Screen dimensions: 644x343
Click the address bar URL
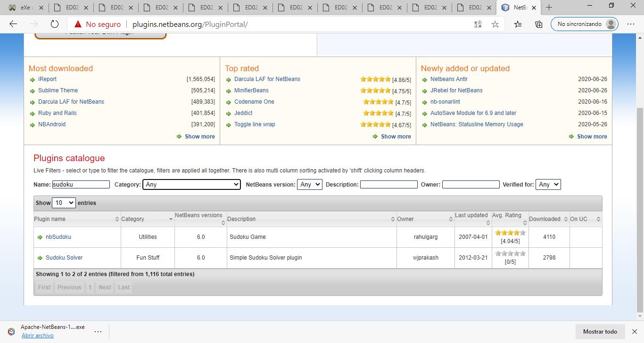click(x=190, y=24)
